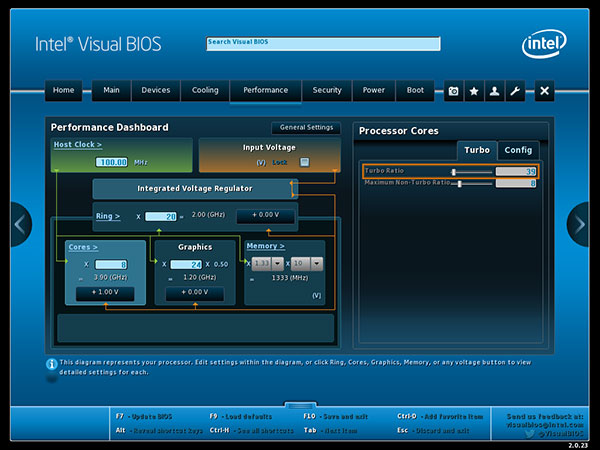This screenshot has width=600, height=450.
Task: Click the Ring + 0.00 V voltage button
Action: [x=266, y=215]
